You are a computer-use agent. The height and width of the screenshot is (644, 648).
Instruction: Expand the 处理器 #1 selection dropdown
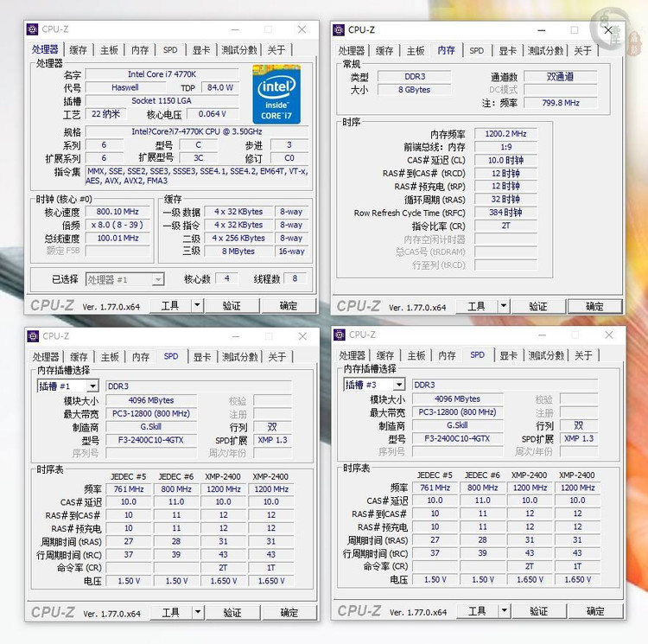[157, 280]
